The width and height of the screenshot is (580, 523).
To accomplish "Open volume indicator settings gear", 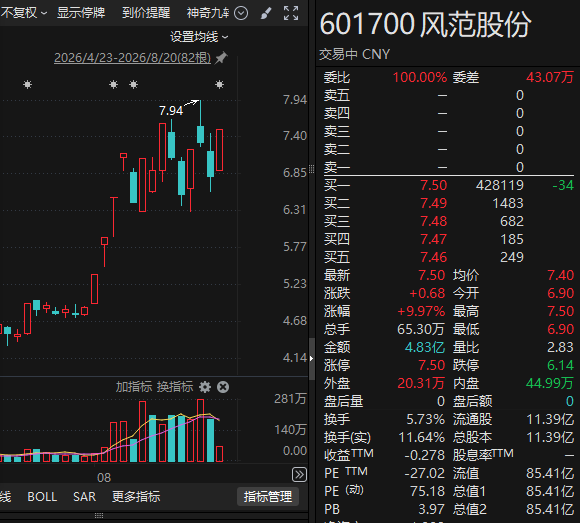I will tap(205, 387).
